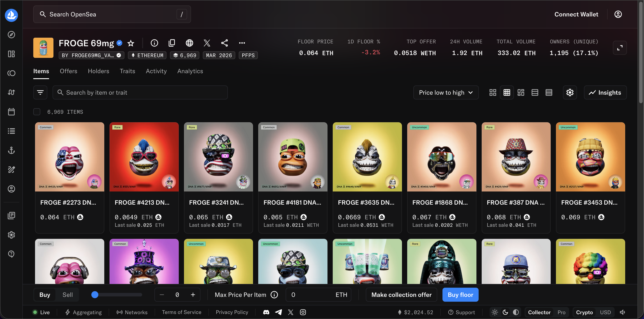
Task: Open the sidebar calendar icon
Action: (x=11, y=112)
